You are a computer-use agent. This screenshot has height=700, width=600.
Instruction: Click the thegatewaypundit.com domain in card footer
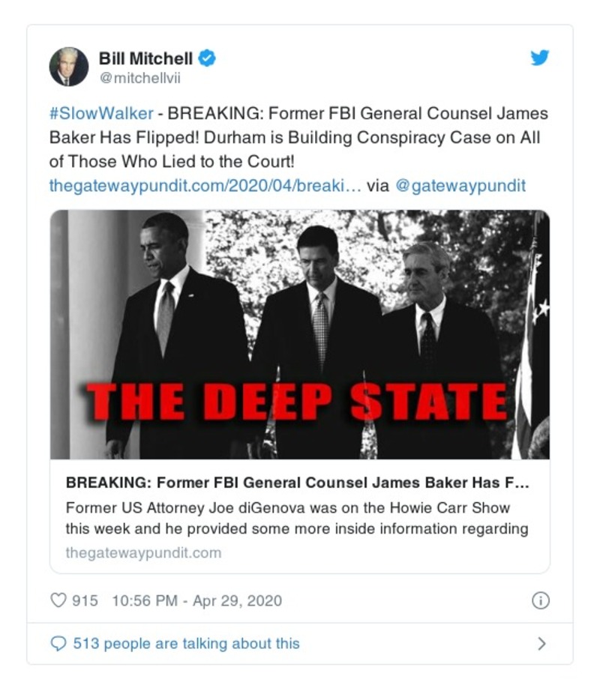point(143,553)
